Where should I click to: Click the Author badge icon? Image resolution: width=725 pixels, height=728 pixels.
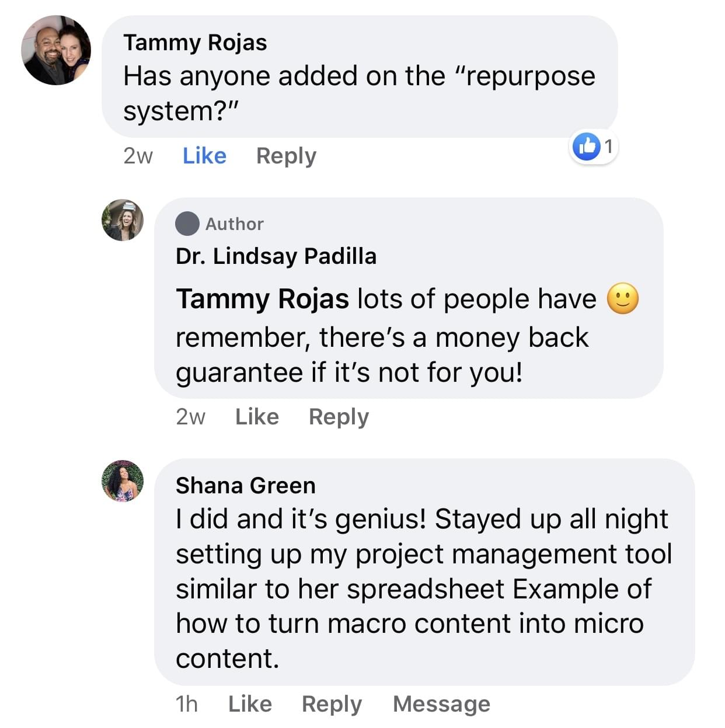(x=187, y=224)
